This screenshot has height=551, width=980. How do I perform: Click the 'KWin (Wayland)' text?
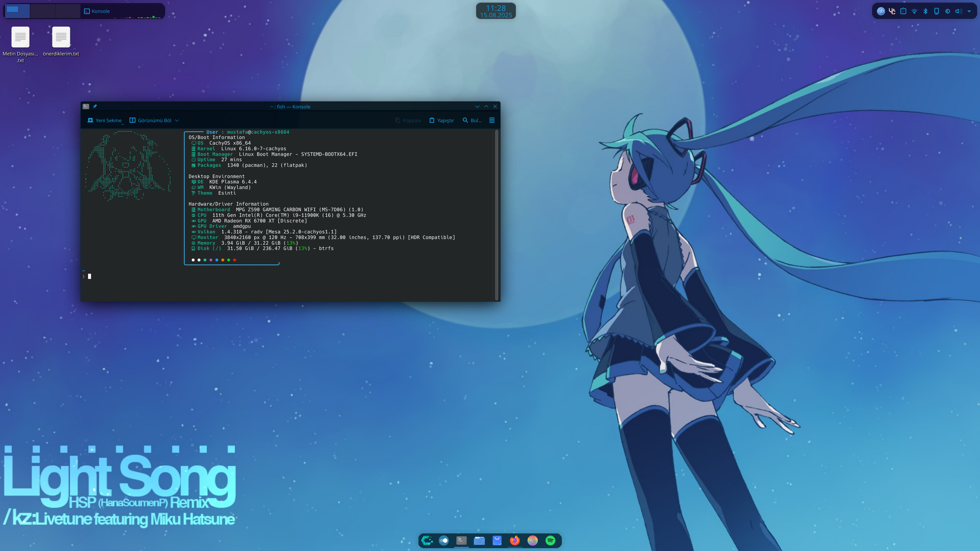tap(230, 187)
